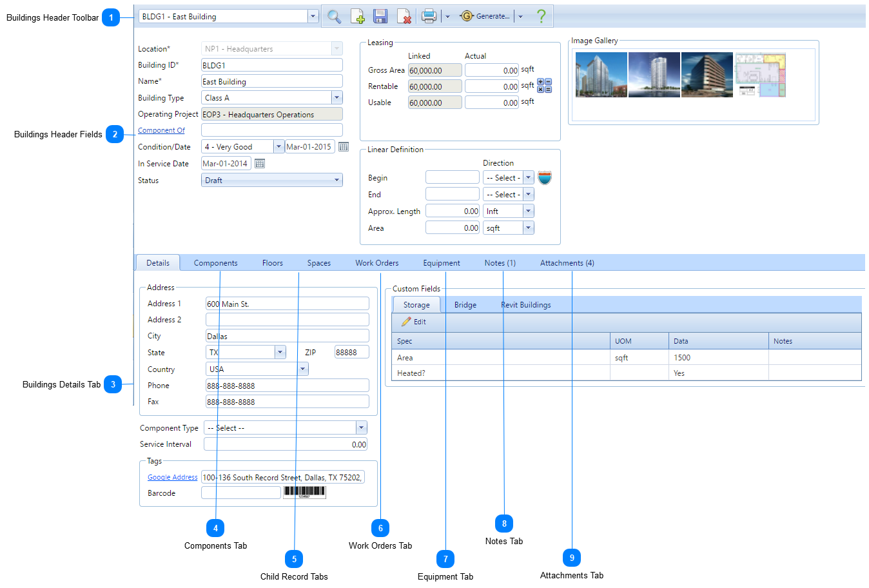This screenshot has width=869, height=588.
Task: Click the Generate toolbar button
Action: (x=485, y=17)
